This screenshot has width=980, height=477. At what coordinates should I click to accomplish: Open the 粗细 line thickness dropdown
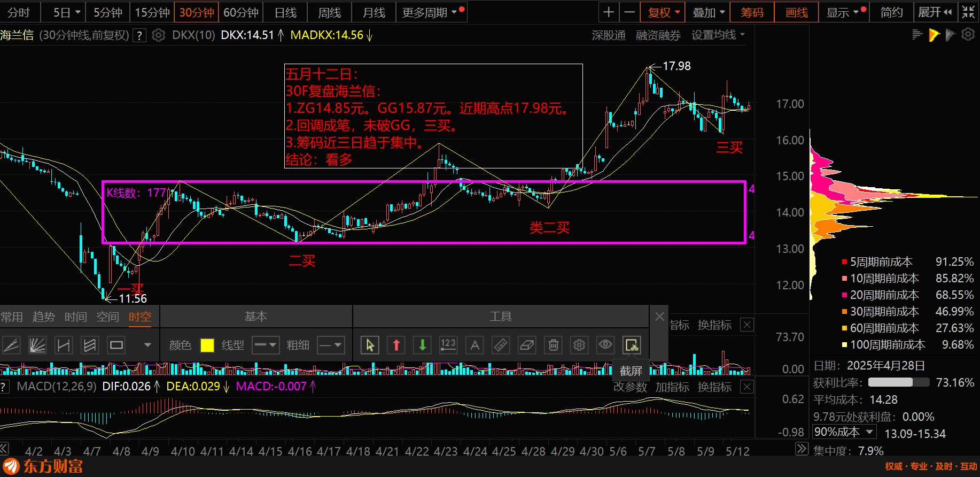[x=331, y=345]
